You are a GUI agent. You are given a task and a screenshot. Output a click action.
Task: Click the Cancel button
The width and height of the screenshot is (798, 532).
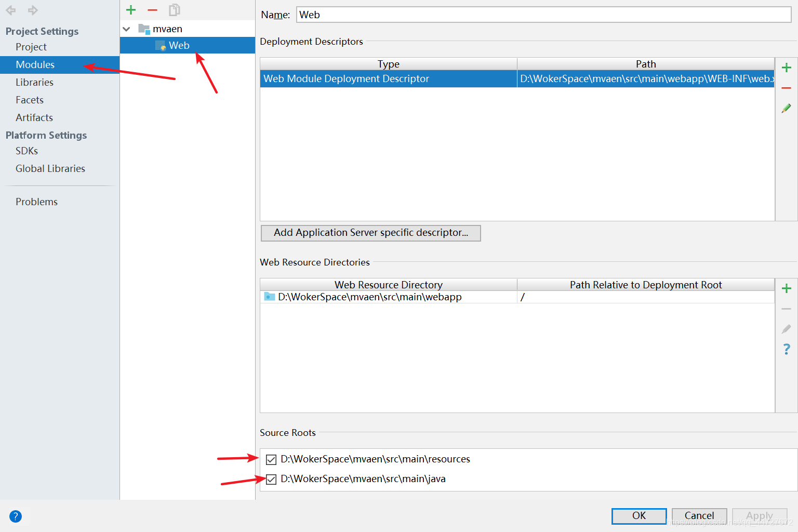[699, 515]
